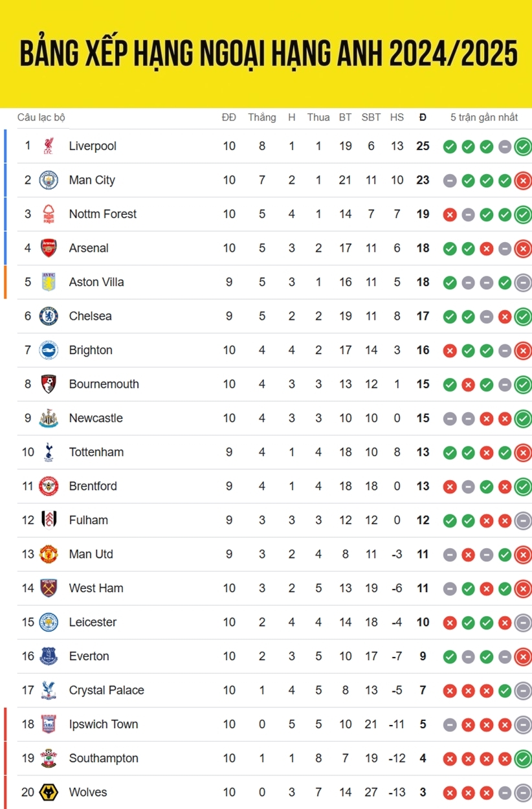Select the Ipswich Town team name
The image size is (532, 809).
pos(104,724)
